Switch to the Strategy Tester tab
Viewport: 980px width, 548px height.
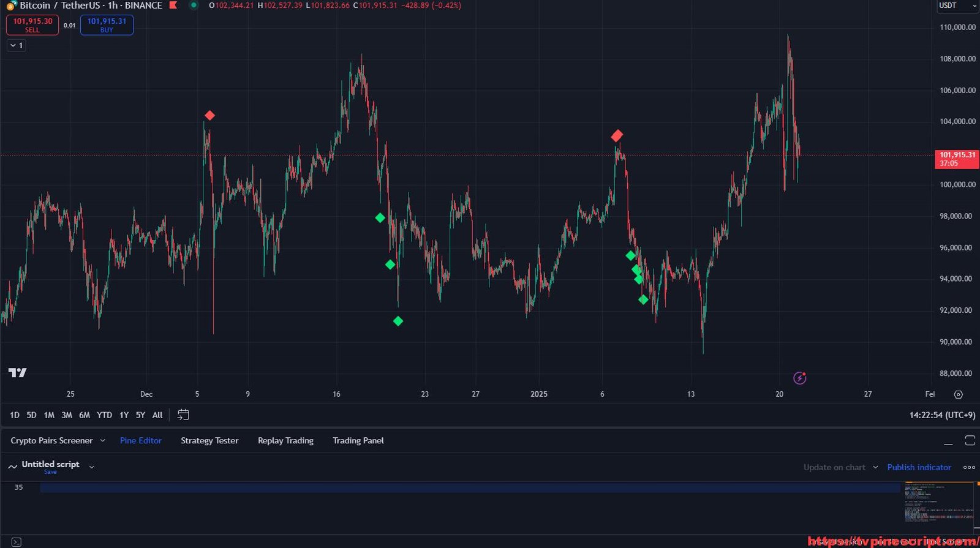point(209,441)
